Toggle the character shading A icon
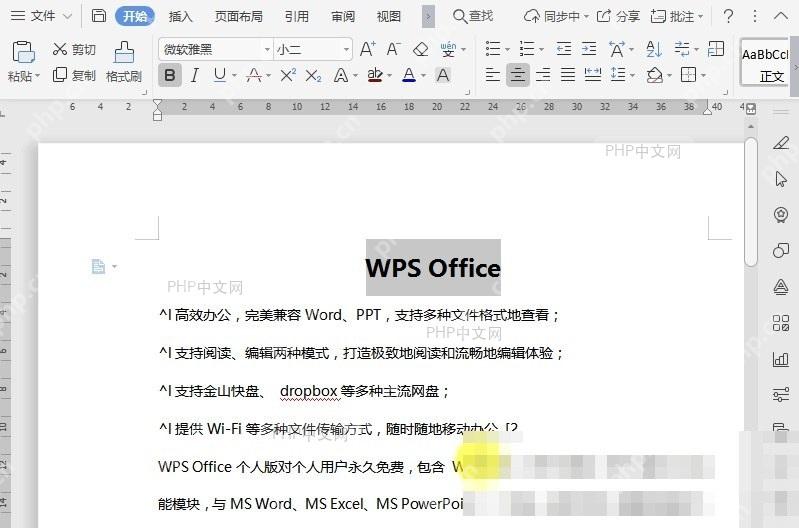 (443, 75)
